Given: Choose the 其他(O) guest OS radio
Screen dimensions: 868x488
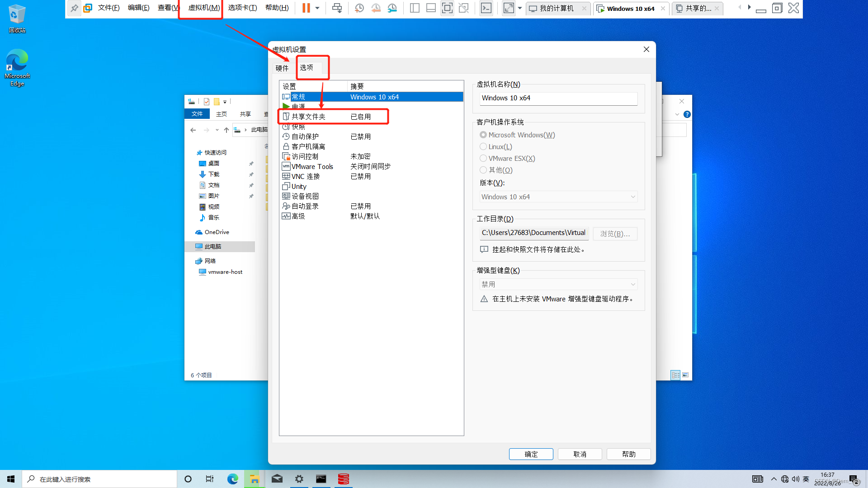Looking at the screenshot, I should point(483,170).
